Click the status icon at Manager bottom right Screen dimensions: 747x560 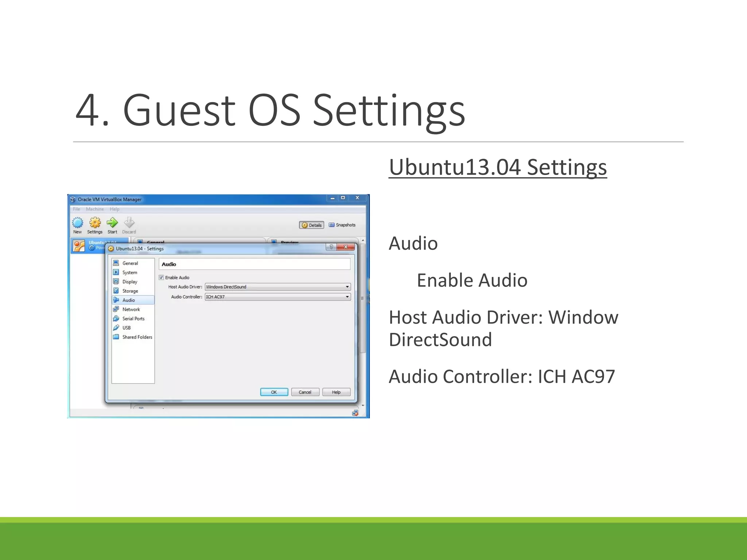[355, 413]
